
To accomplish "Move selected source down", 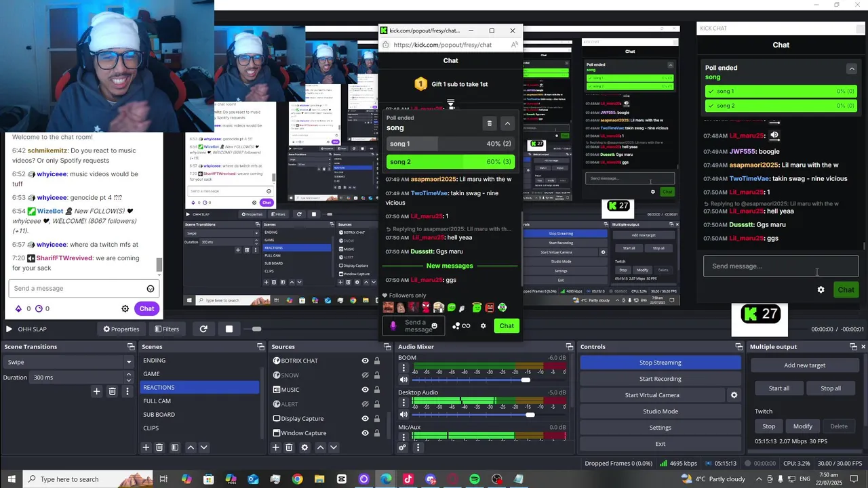I will [x=333, y=447].
